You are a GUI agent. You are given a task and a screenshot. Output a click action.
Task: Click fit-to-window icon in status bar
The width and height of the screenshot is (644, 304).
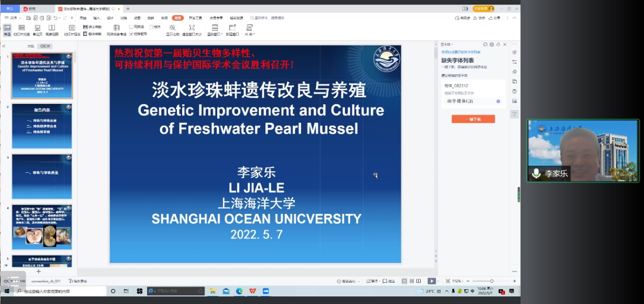pos(448,281)
